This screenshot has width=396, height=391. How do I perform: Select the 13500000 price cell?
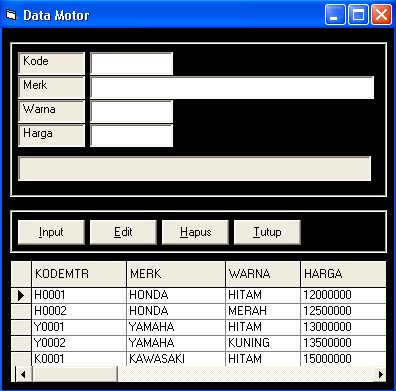point(343,343)
